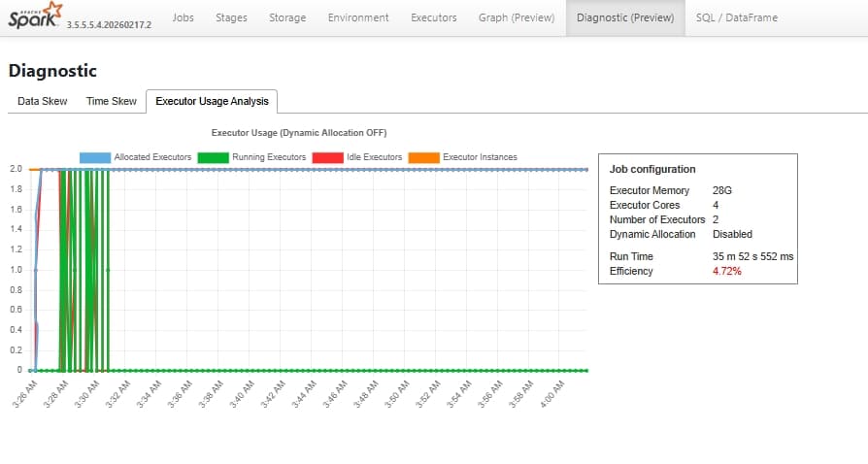Switch to the Data Skew tab
The height and width of the screenshot is (464, 868).
[43, 101]
